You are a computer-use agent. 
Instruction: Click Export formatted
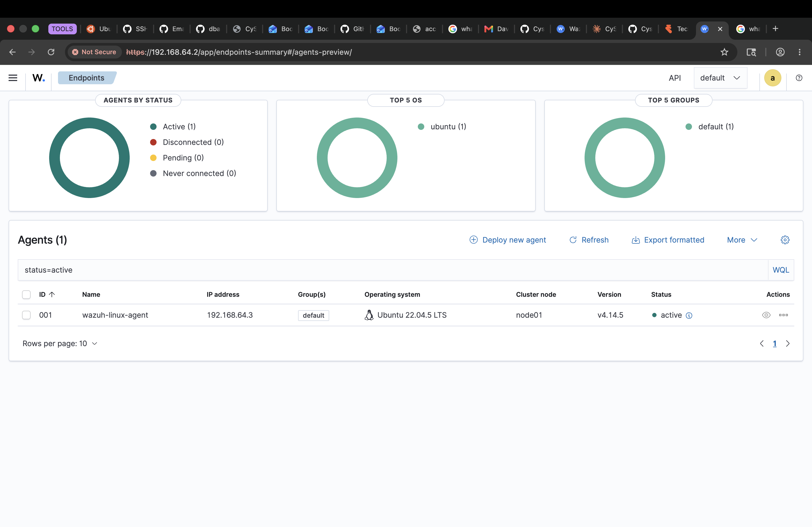point(668,240)
